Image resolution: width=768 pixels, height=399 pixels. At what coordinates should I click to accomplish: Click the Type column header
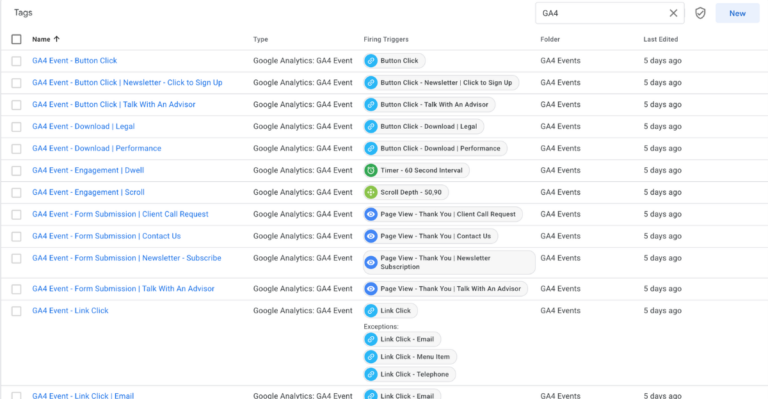(260, 39)
